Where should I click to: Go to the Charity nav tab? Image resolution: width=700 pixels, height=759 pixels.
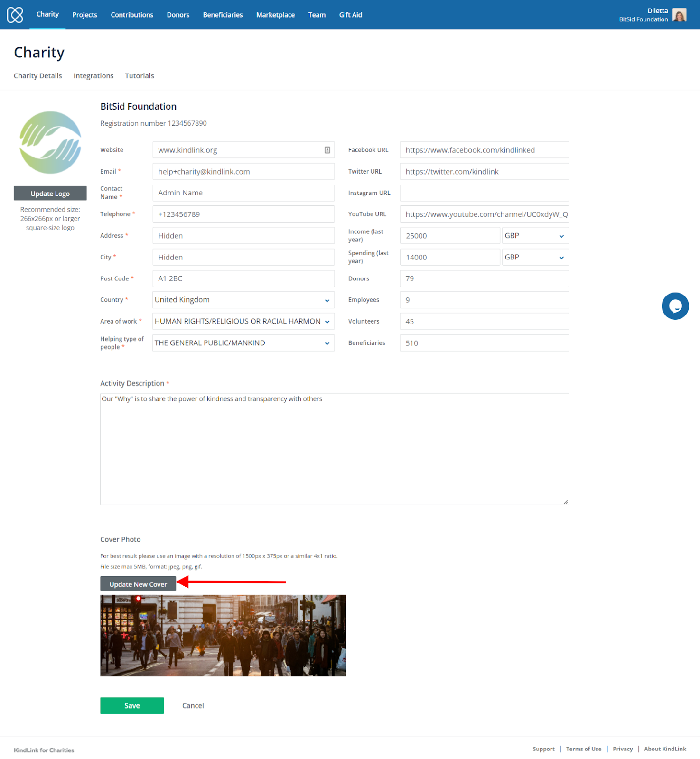click(x=47, y=14)
